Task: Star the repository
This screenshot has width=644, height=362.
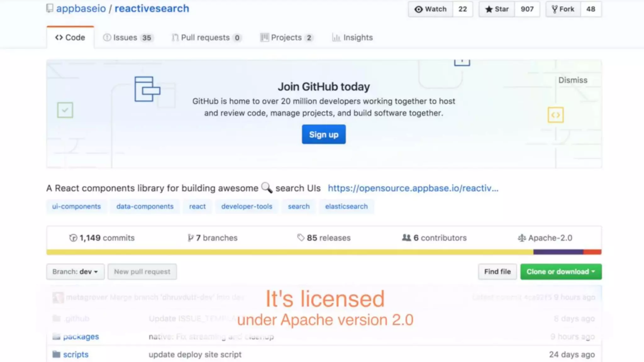Action: [497, 9]
